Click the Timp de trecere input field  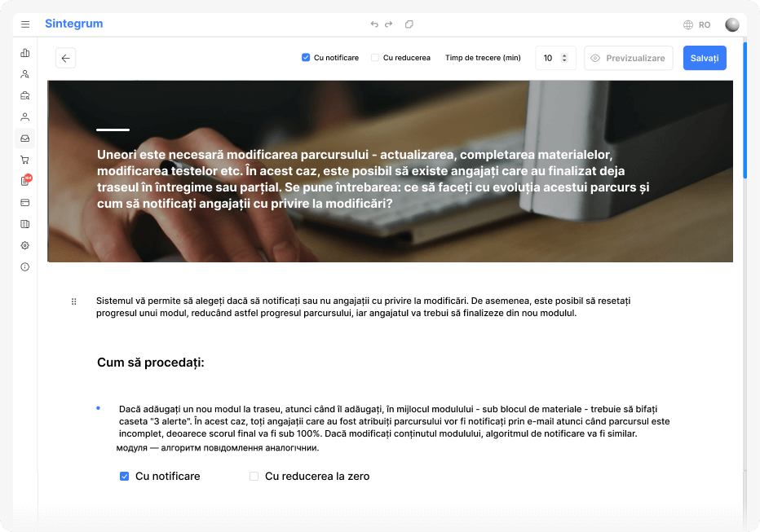555,58
